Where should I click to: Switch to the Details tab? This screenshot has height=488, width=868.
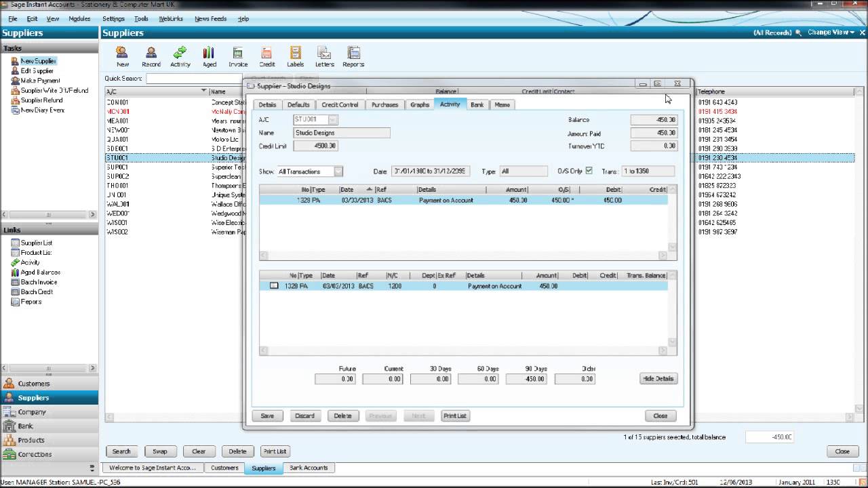267,104
